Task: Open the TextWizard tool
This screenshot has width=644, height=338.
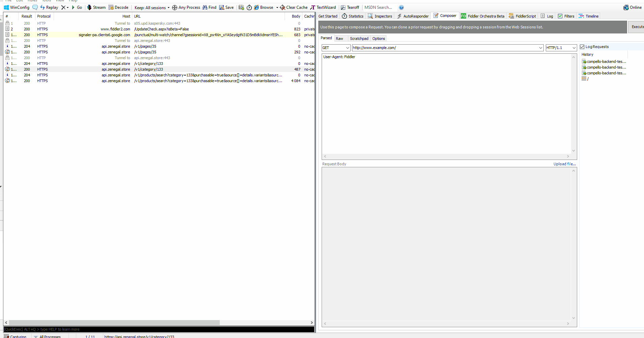Action: 323,7
